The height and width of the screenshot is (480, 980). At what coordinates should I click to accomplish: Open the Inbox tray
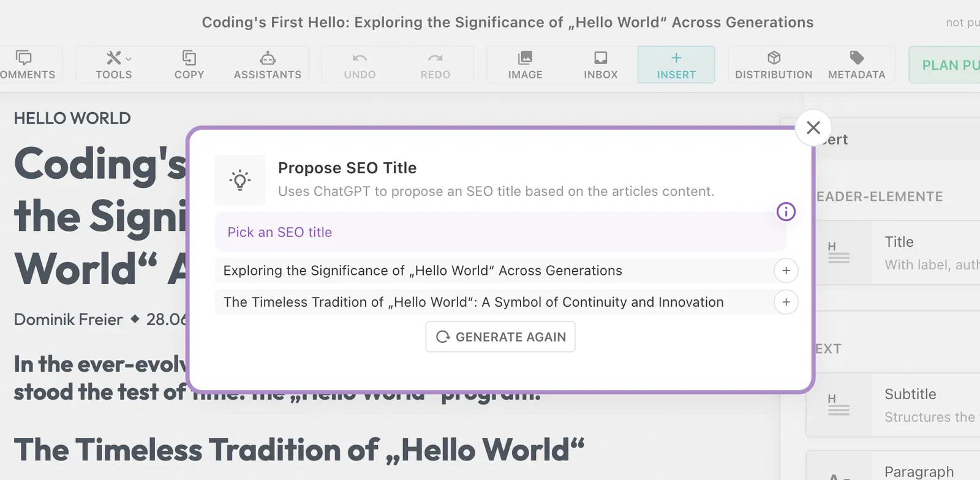coord(600,64)
